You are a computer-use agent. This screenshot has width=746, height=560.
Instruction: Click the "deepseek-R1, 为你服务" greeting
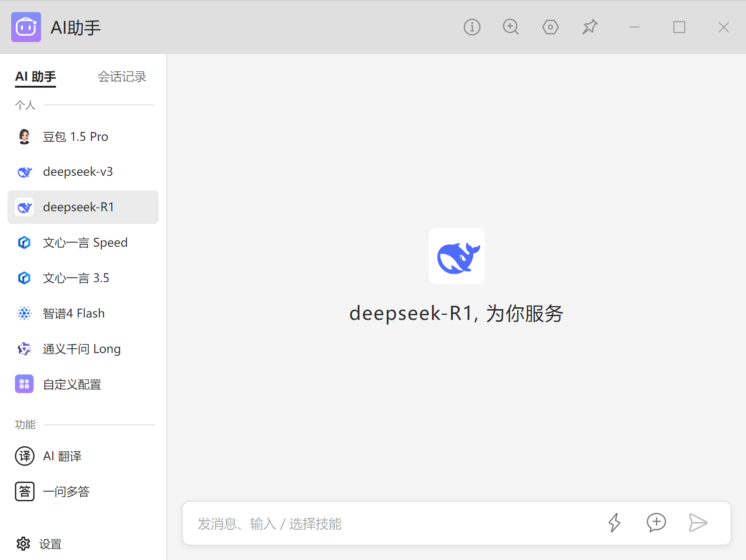456,313
